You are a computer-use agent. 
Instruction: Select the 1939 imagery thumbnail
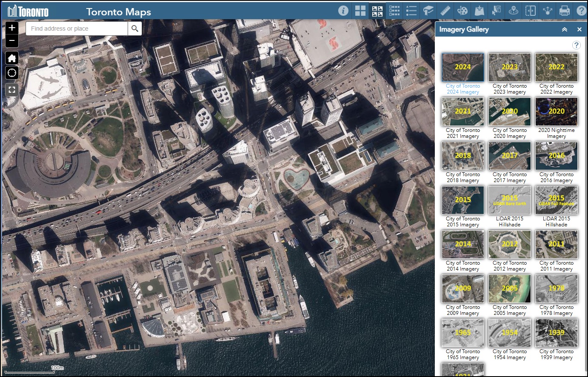557,333
